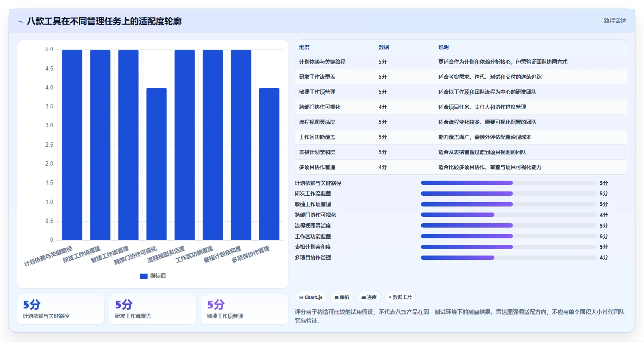Click the 5.0 y-axis tick label
Image resolution: width=644 pixels, height=342 pixels.
pyautogui.click(x=49, y=49)
